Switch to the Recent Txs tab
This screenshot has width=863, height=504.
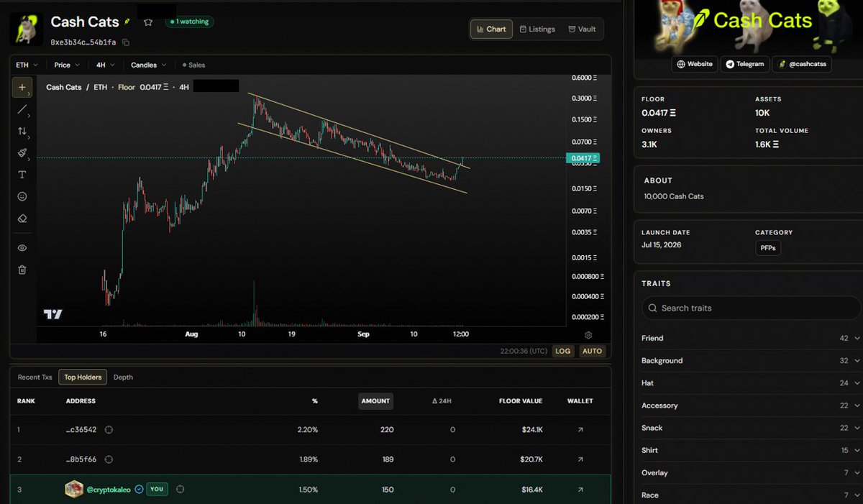[35, 377]
